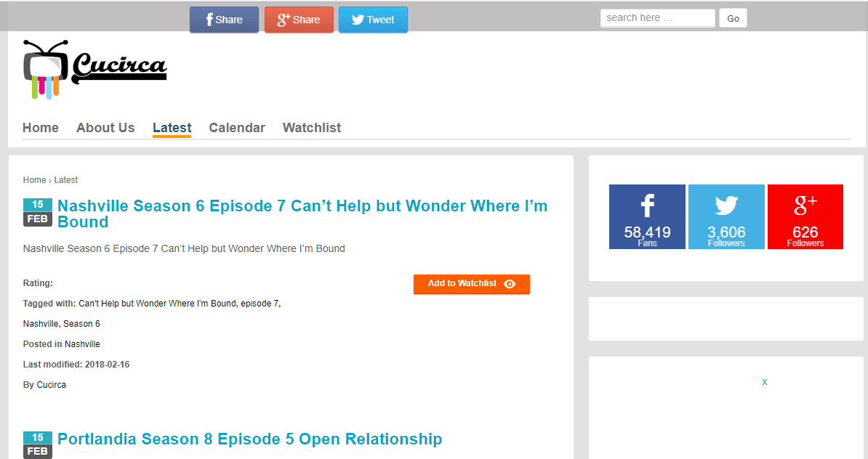Share page via Facebook share button

point(224,20)
